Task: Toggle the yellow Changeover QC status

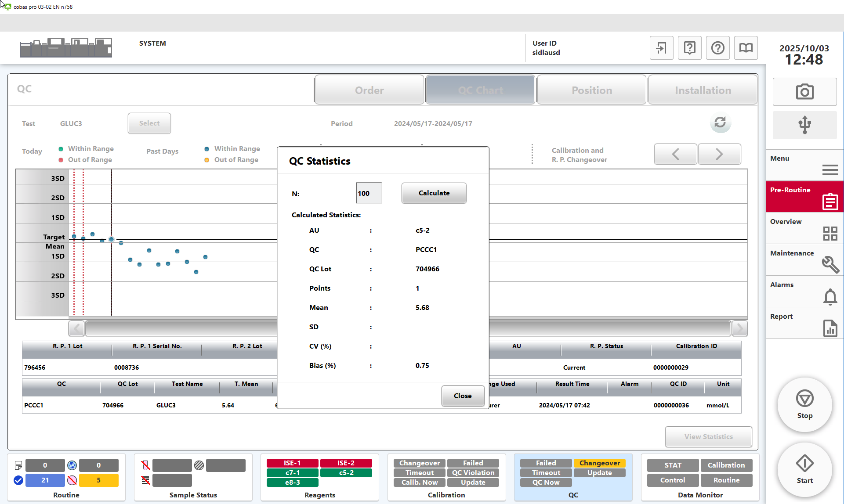Action: click(599, 463)
